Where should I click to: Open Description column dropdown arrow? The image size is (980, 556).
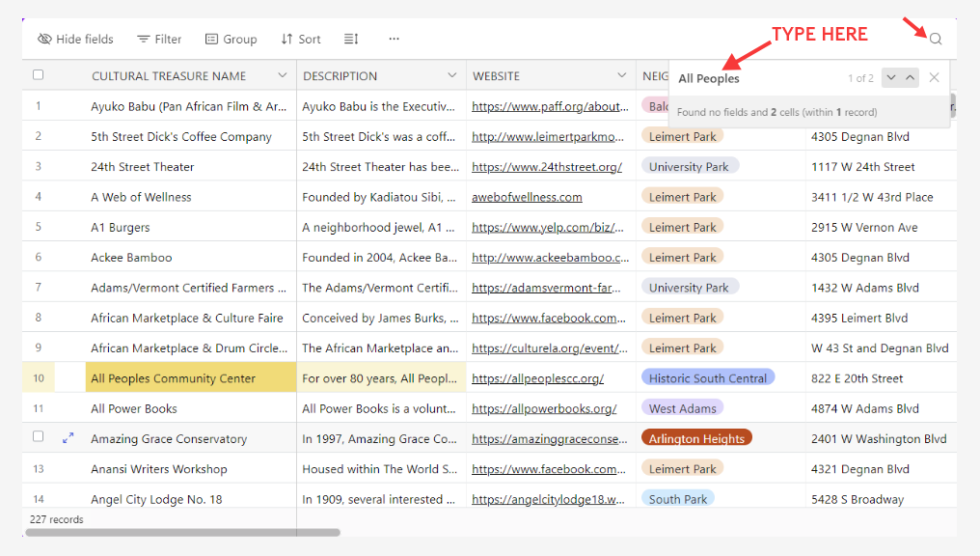coord(451,75)
